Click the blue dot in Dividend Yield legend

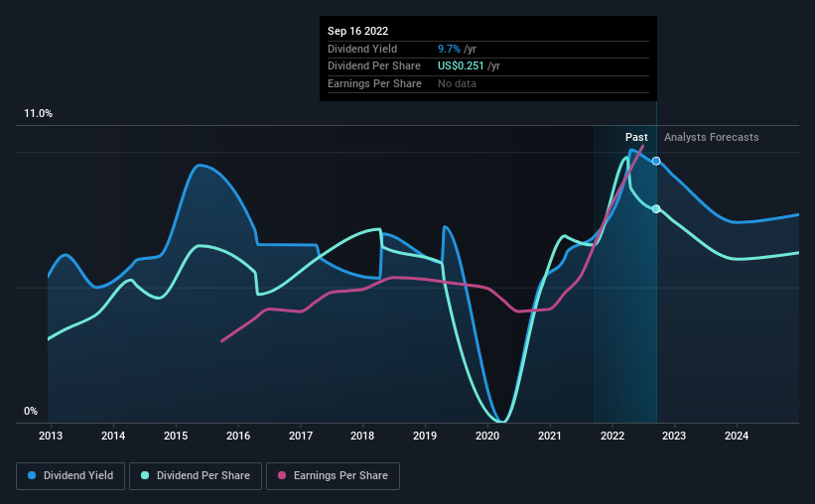[x=32, y=475]
